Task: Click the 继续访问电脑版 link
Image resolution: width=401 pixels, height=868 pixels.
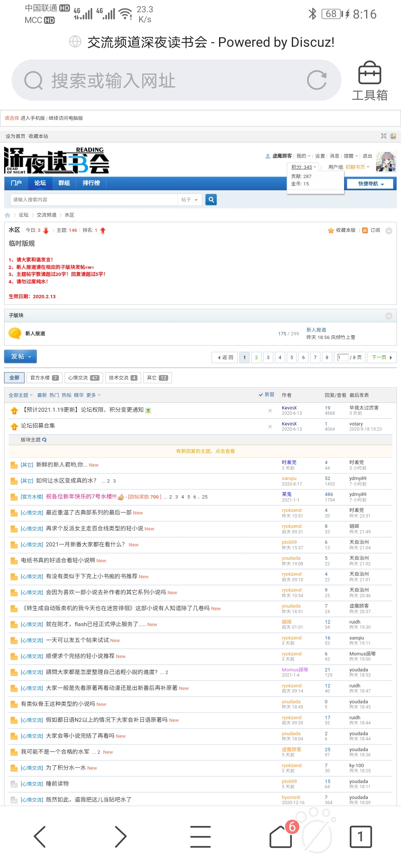Action: tap(66, 118)
